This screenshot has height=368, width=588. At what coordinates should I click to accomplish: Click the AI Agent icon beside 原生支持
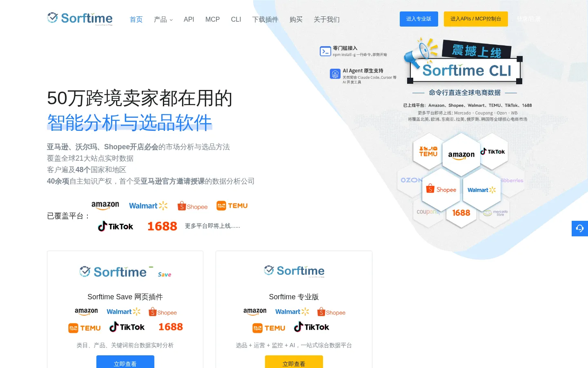click(x=335, y=74)
